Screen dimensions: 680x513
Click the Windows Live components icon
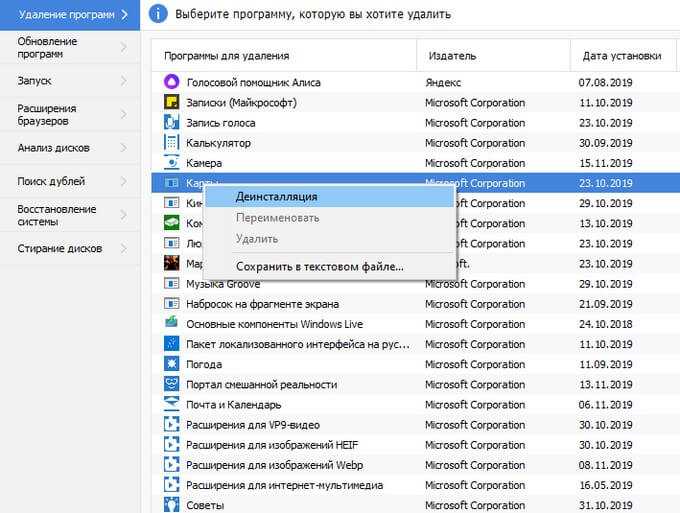coord(171,323)
